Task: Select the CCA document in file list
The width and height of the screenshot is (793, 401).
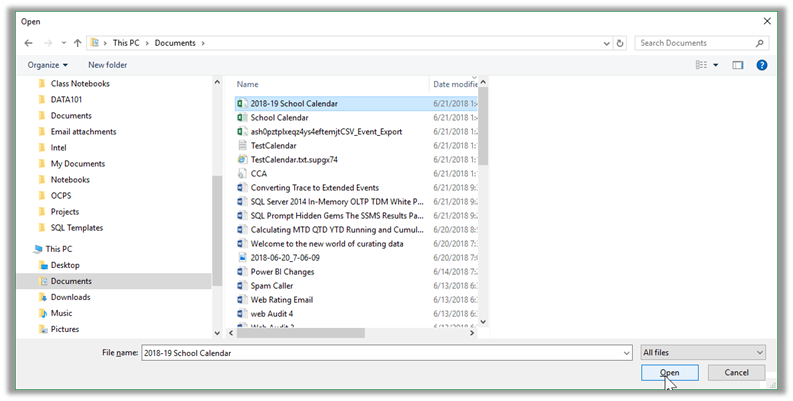Action: pyautogui.click(x=258, y=173)
